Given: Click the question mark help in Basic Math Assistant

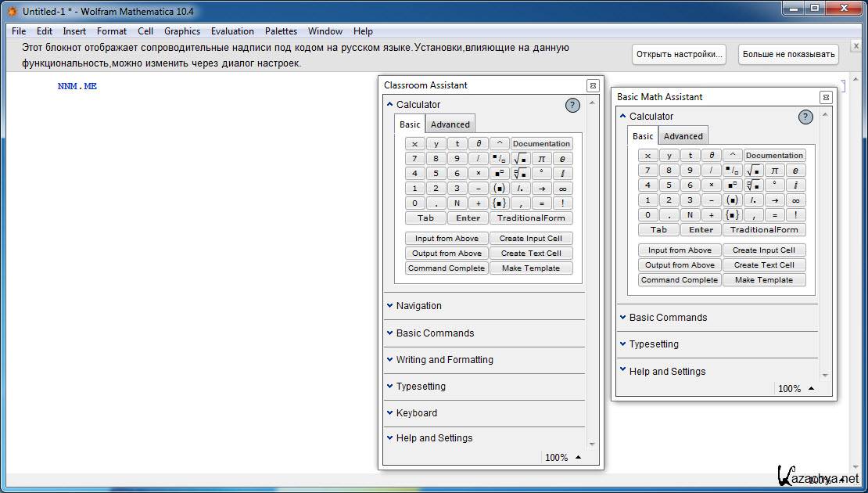Looking at the screenshot, I should click(805, 117).
